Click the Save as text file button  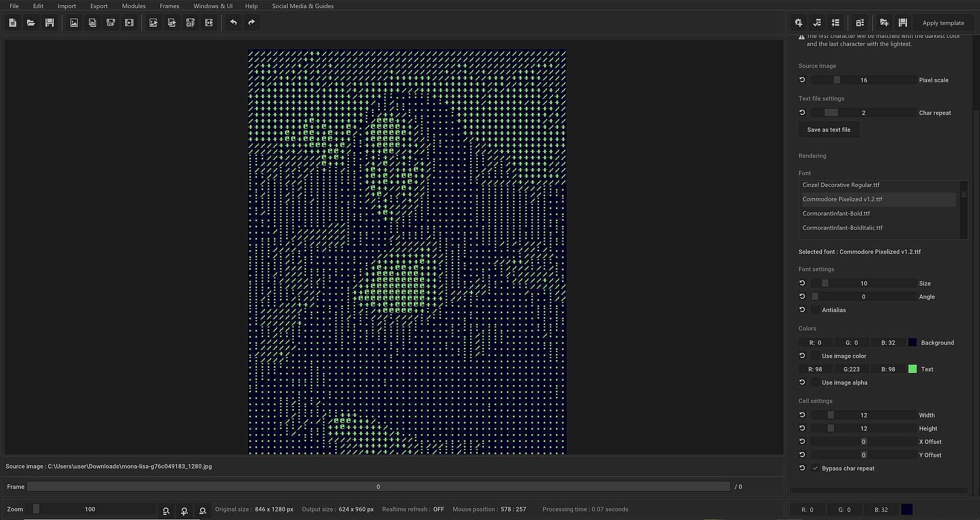point(828,130)
